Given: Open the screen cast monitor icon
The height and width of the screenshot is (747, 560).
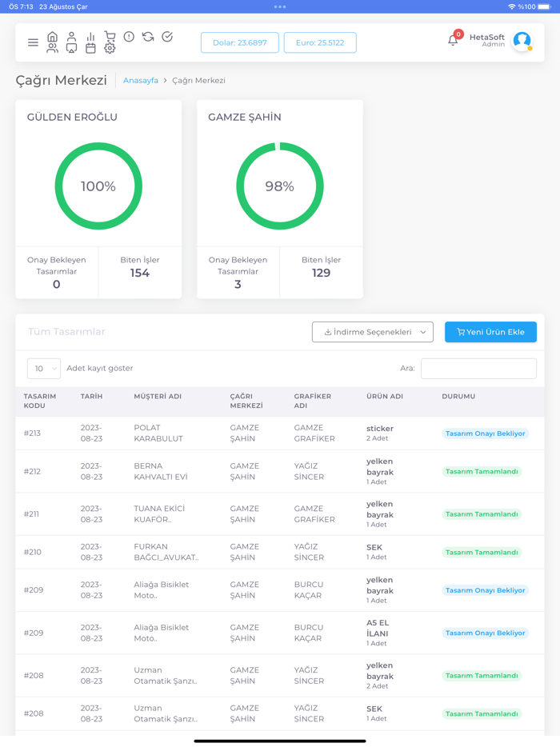Looking at the screenshot, I should click(x=71, y=48).
